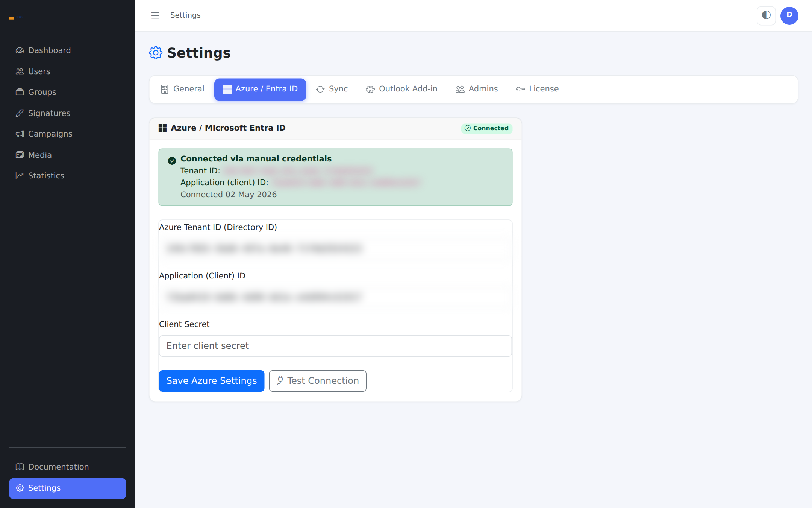Switch to the General tab
The height and width of the screenshot is (508, 812).
coord(182,89)
